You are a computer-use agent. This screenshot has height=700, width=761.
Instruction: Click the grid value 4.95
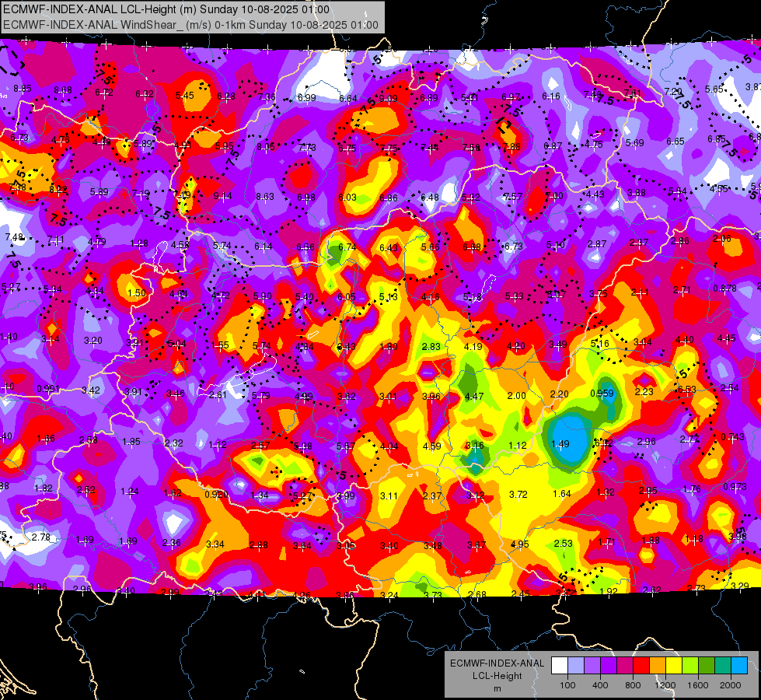point(520,544)
